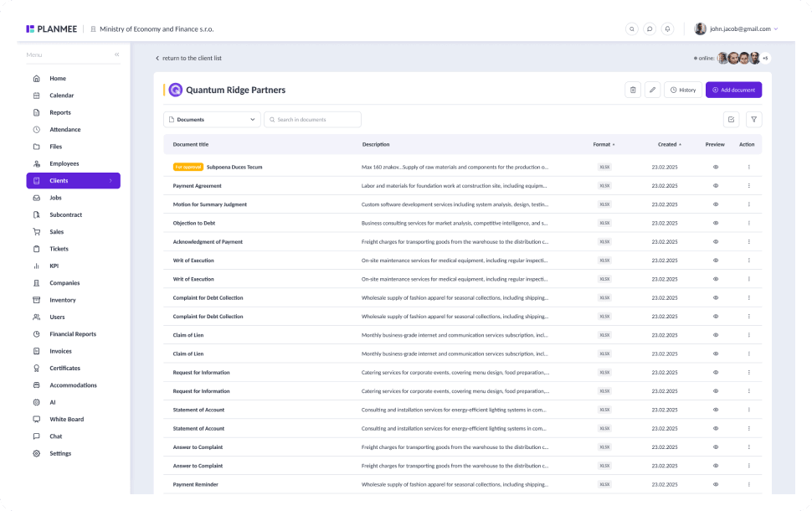812x511 pixels.
Task: Open the action menu for Objection to Debt
Action: coord(749,223)
